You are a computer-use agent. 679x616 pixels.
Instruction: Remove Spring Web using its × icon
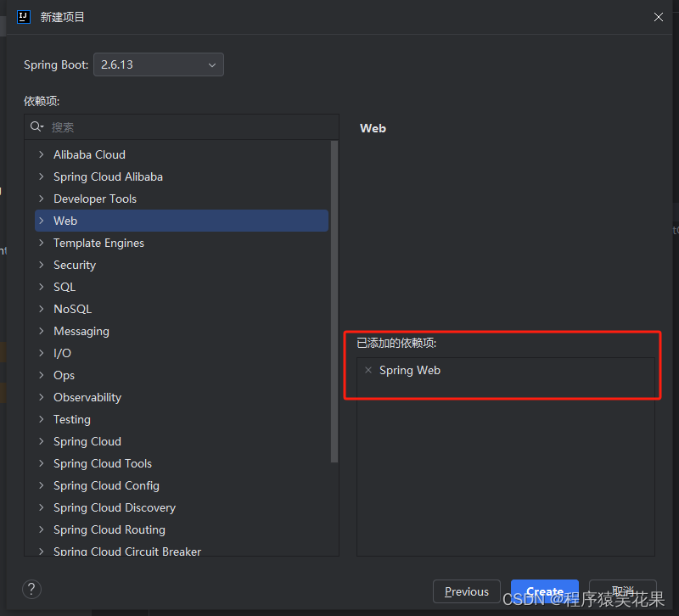[368, 370]
